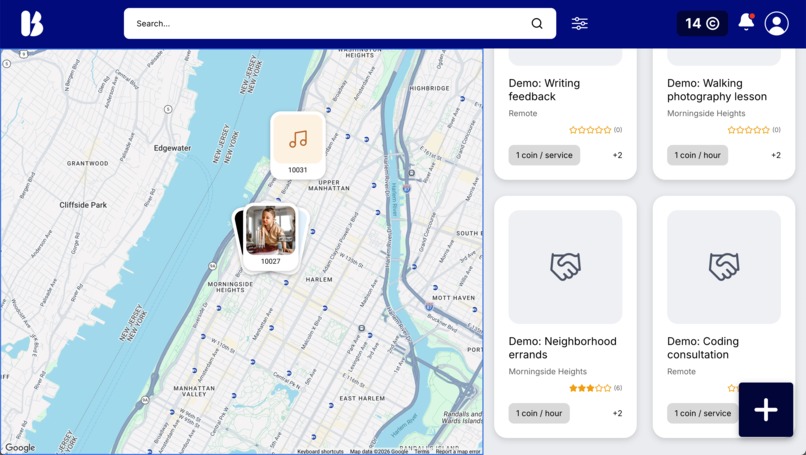The width and height of the screenshot is (806, 455).
Task: Click 1 coin / hour on Neighborhood errands
Action: 539,413
